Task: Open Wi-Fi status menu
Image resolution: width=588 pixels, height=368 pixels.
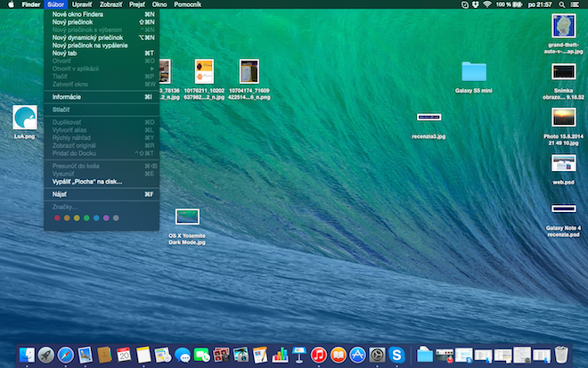Action: click(x=486, y=4)
